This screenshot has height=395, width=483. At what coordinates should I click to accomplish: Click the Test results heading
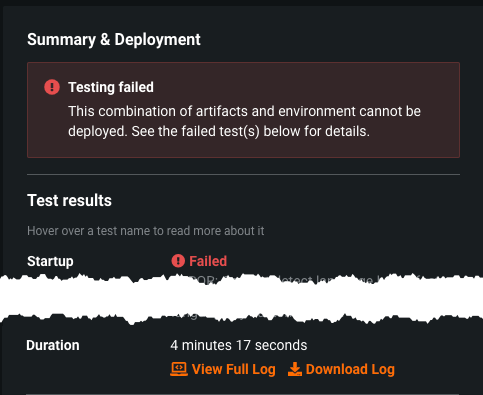69,200
